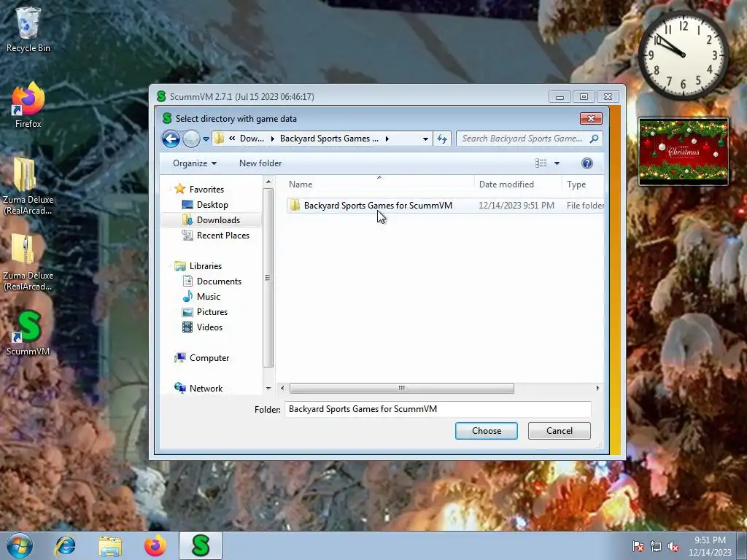Click the Folder name text field
Viewport: 747px width, 560px height.
(438, 409)
